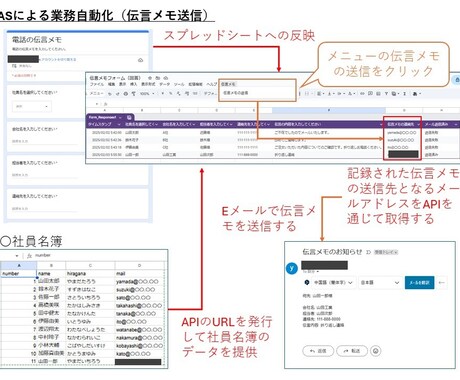Image resolution: width=460 pixels, height=380 pixels.
Task: Click the importance marker icon beside the email subject
Action: coord(368,252)
